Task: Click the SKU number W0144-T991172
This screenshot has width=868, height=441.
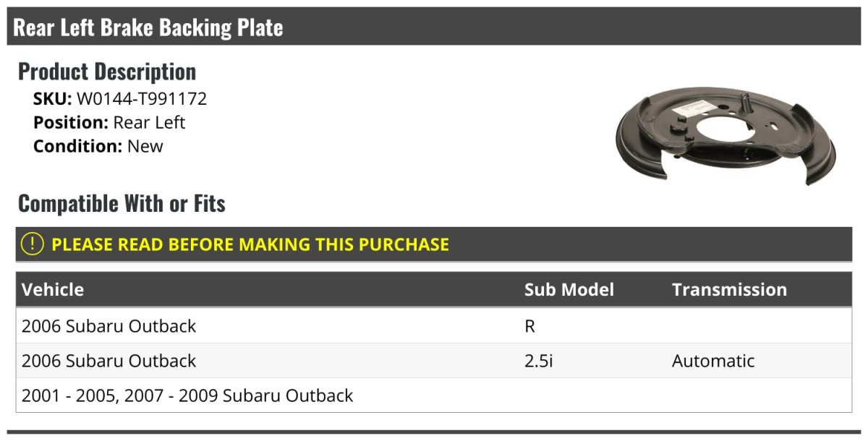Action: tap(142, 99)
